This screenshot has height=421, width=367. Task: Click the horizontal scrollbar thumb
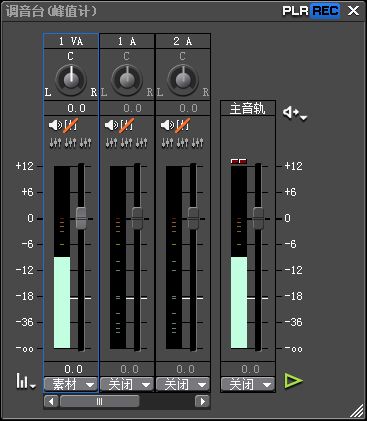[99, 401]
